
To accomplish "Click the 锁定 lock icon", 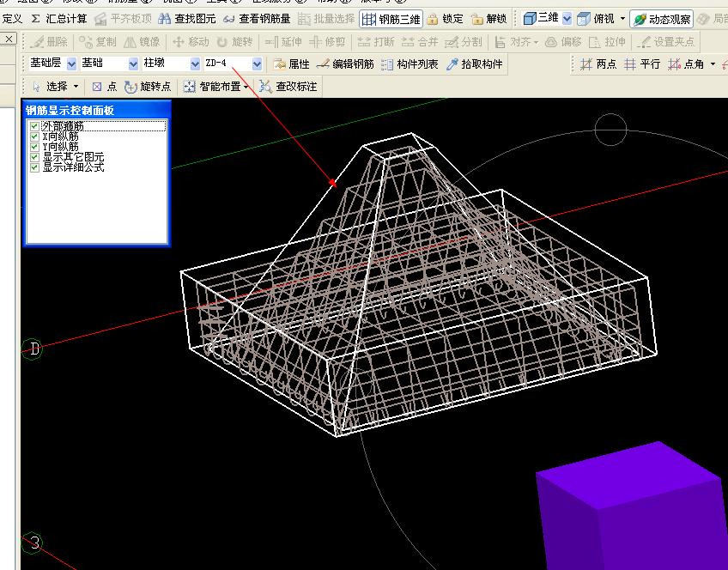I will [x=433, y=19].
